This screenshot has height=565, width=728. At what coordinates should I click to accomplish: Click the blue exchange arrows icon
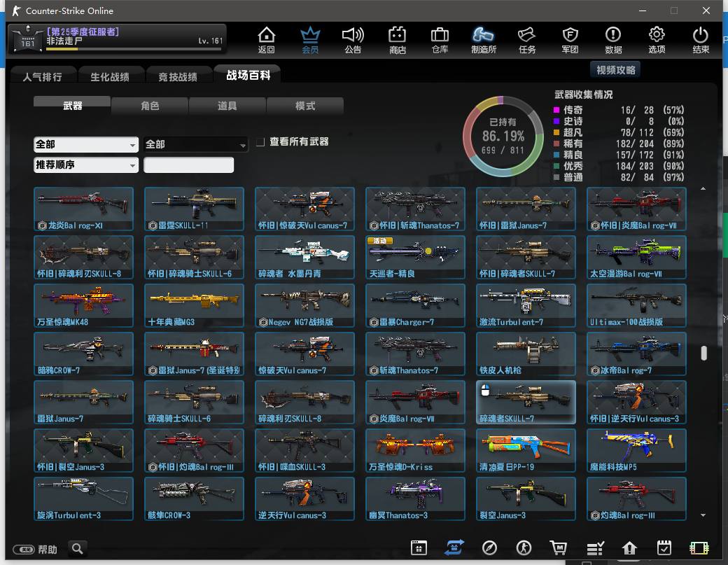click(454, 547)
